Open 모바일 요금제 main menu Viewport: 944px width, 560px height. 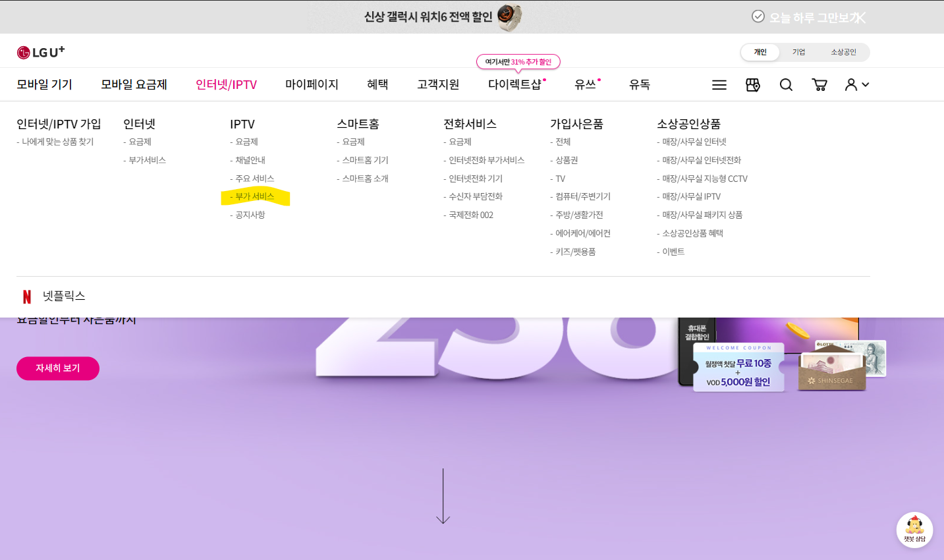[134, 84]
